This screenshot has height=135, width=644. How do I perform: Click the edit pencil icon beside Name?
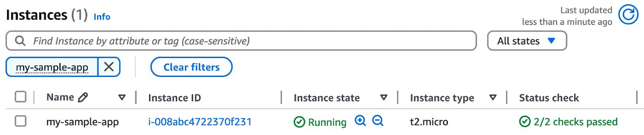tap(83, 97)
